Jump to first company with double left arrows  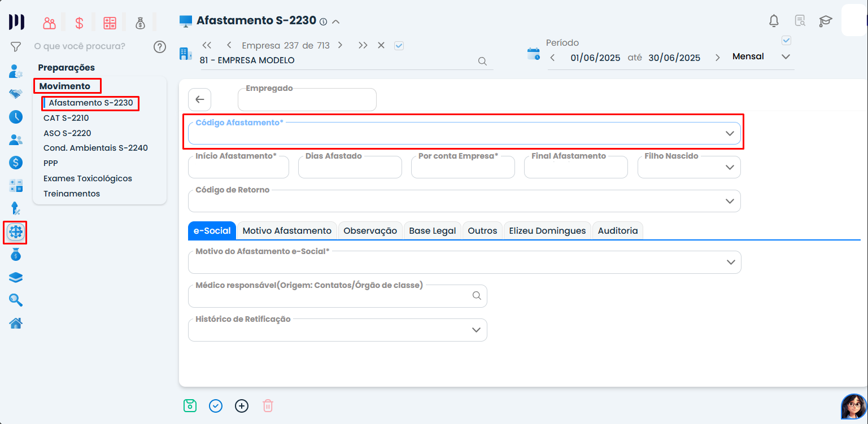[x=207, y=45]
